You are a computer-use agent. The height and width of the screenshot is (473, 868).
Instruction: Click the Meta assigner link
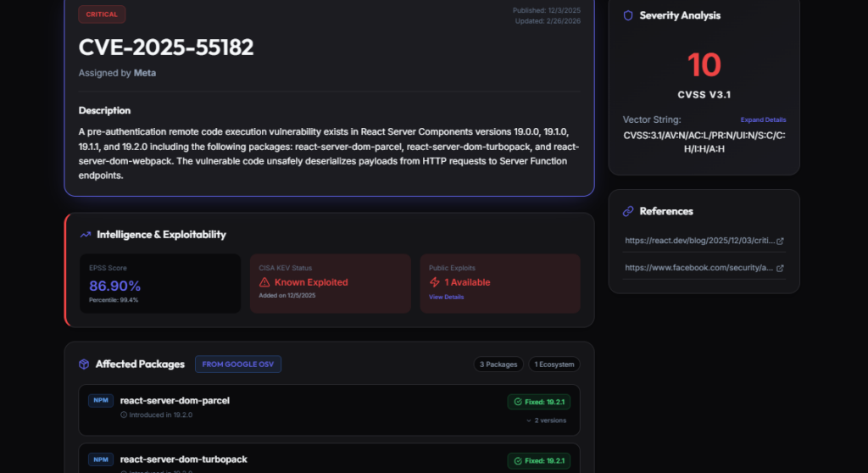click(x=144, y=73)
